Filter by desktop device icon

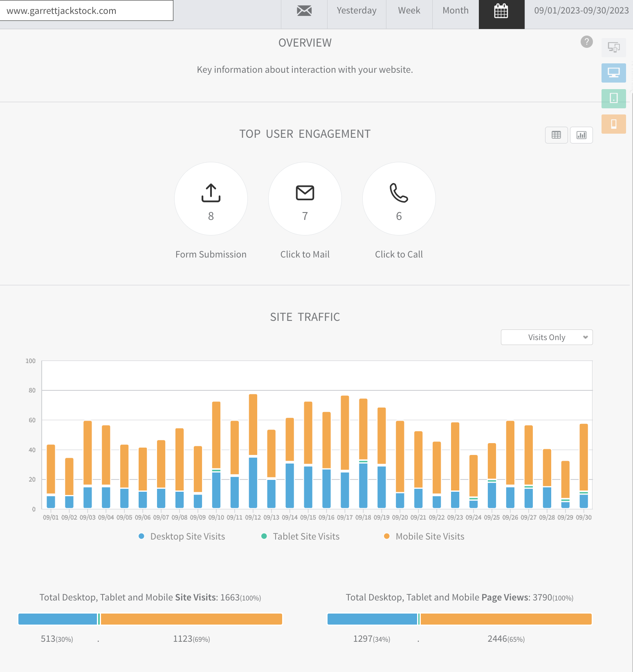(614, 73)
